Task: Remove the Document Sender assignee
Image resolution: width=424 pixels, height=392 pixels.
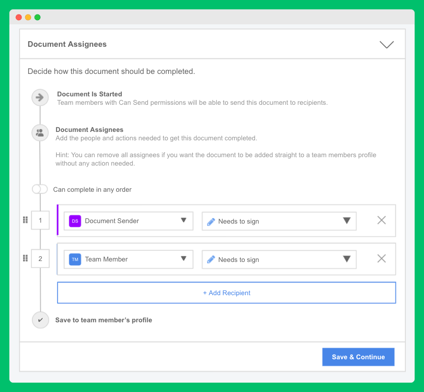Action: tap(382, 220)
